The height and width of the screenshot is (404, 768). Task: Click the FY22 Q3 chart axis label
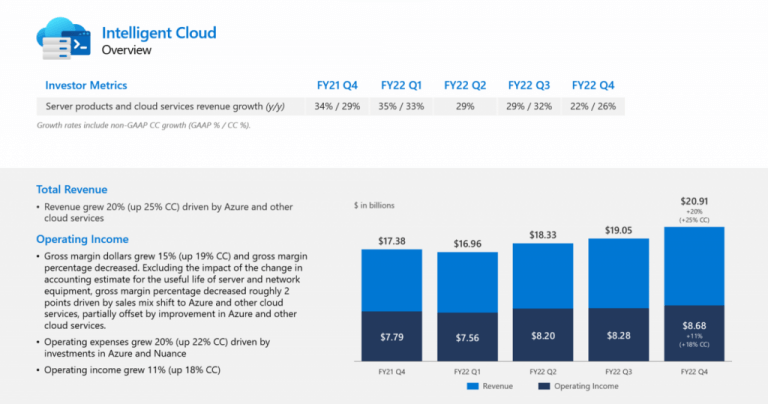coord(618,372)
